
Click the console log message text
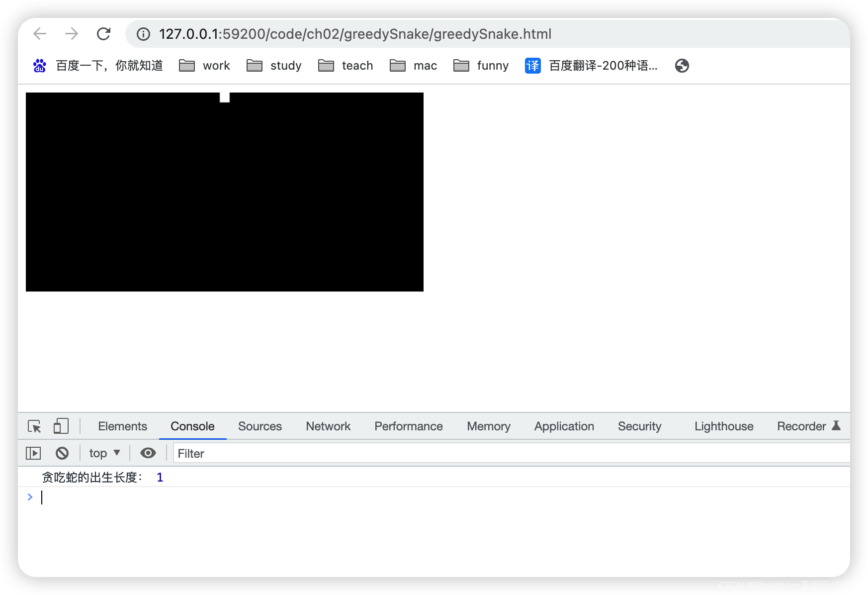[92, 478]
